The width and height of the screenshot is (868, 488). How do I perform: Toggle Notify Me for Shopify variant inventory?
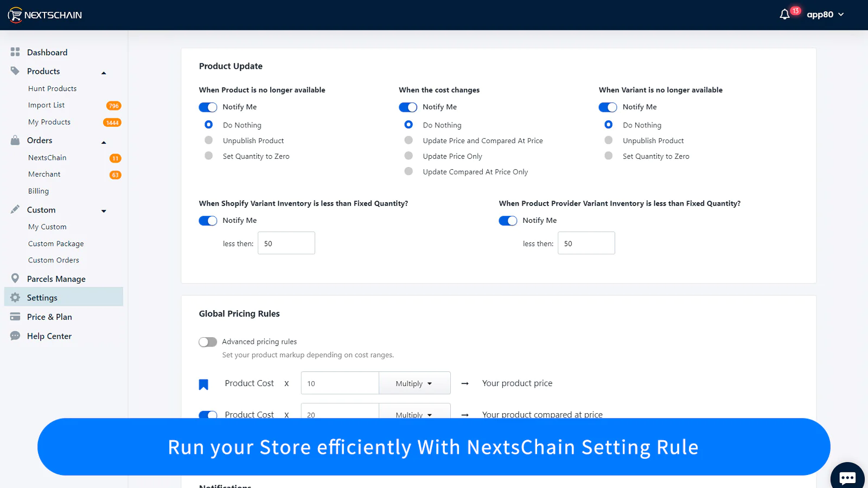tap(208, 221)
